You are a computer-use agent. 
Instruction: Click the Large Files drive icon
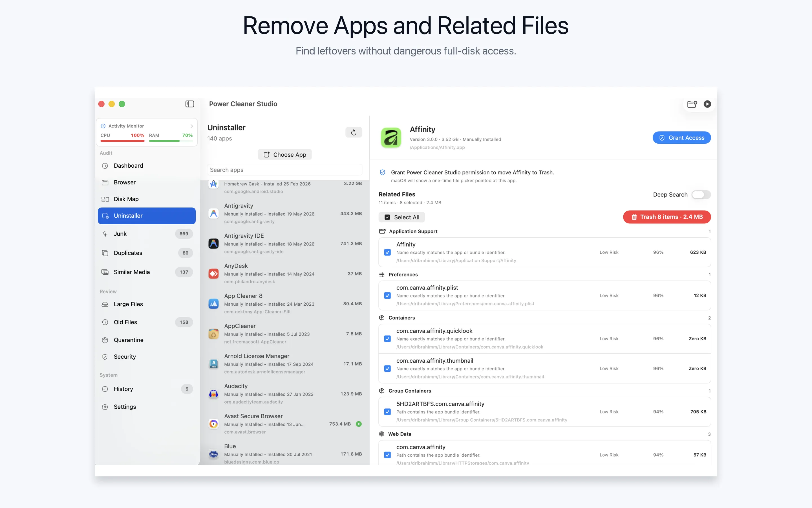[x=105, y=304]
